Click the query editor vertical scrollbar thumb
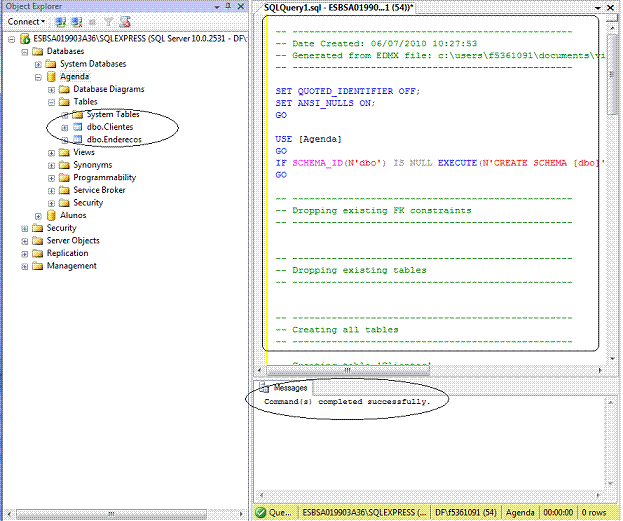Viewport: 623px width, 521px height. (611, 75)
